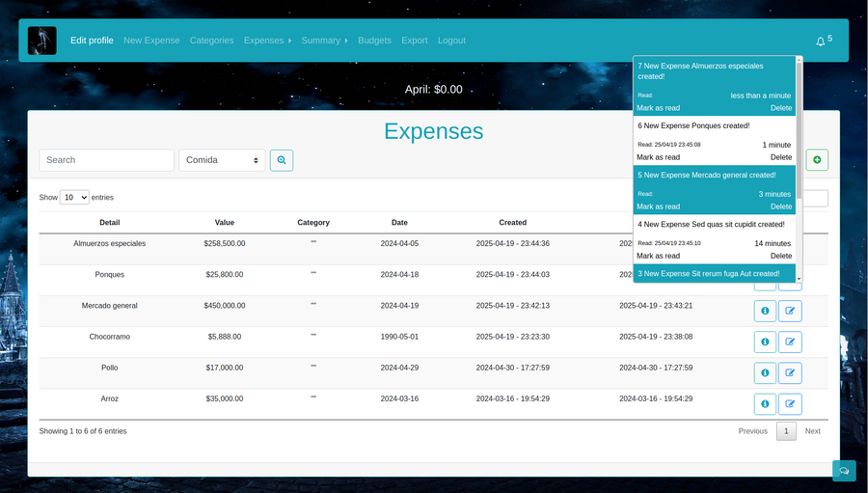Image resolution: width=868 pixels, height=493 pixels.
Task: Click the notifications list scrollbar
Action: [x=799, y=125]
